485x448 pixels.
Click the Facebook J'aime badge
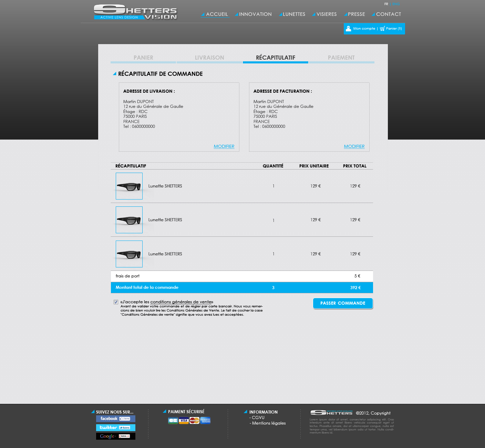click(115, 419)
